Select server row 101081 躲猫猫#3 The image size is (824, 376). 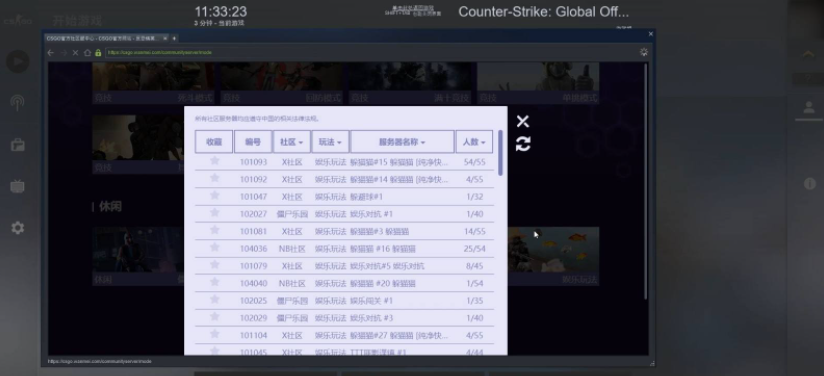[x=344, y=231]
